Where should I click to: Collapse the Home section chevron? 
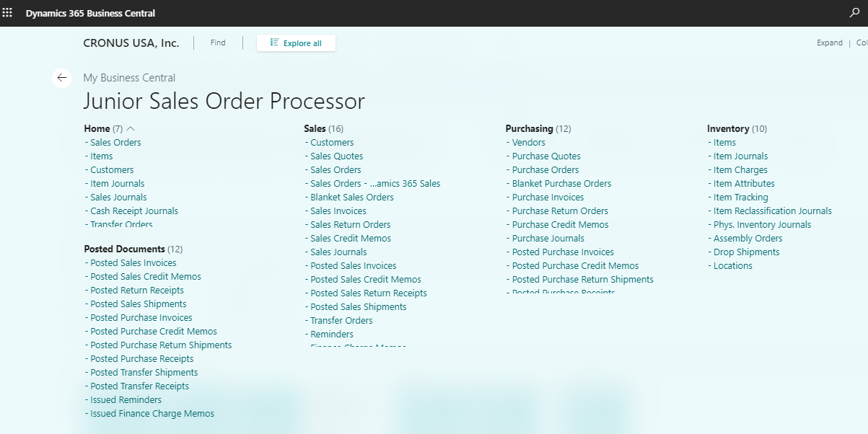pyautogui.click(x=131, y=129)
